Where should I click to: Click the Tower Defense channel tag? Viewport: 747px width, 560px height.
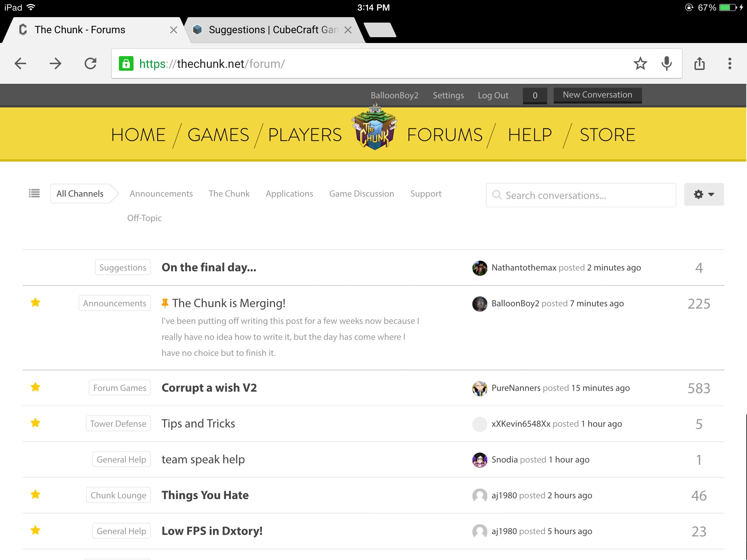[118, 423]
